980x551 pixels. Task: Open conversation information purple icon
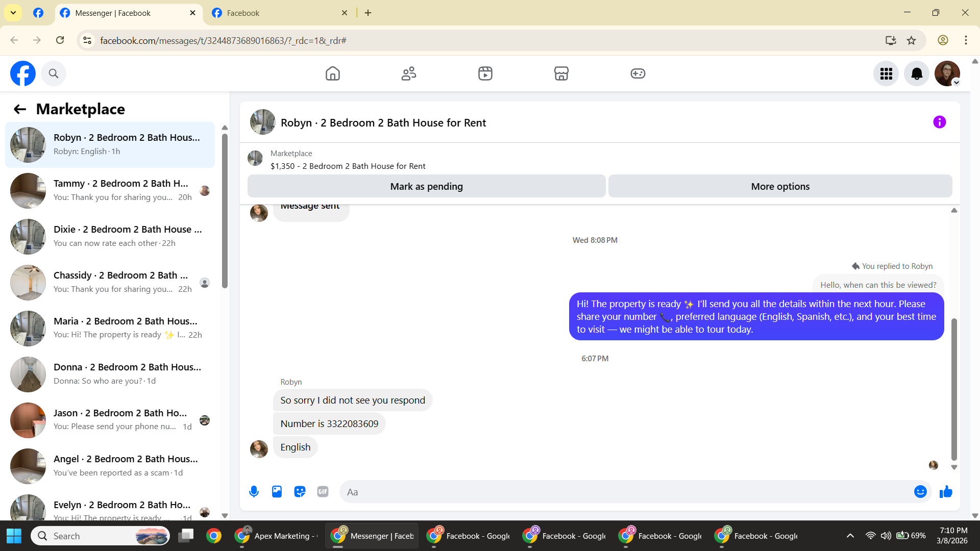(939, 122)
